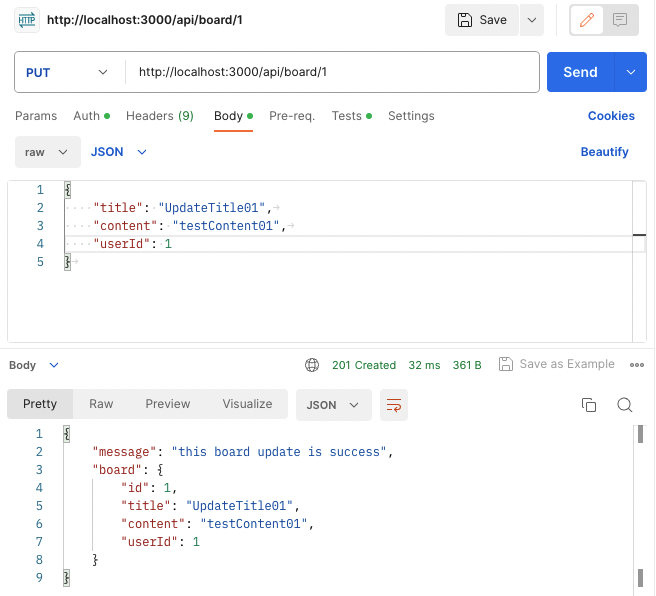This screenshot has width=656, height=596.
Task: Click the network globe icon
Action: click(x=312, y=365)
